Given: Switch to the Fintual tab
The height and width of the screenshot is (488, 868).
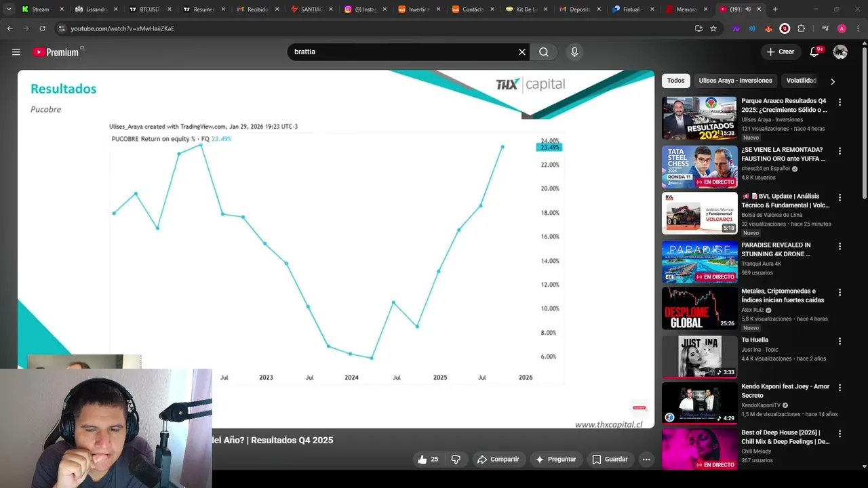Looking at the screenshot, I should pyautogui.click(x=633, y=9).
